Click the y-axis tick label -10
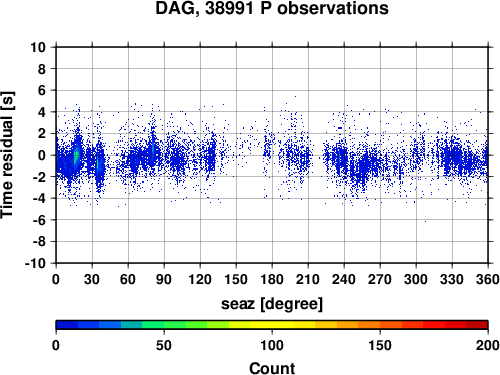 click(35, 263)
